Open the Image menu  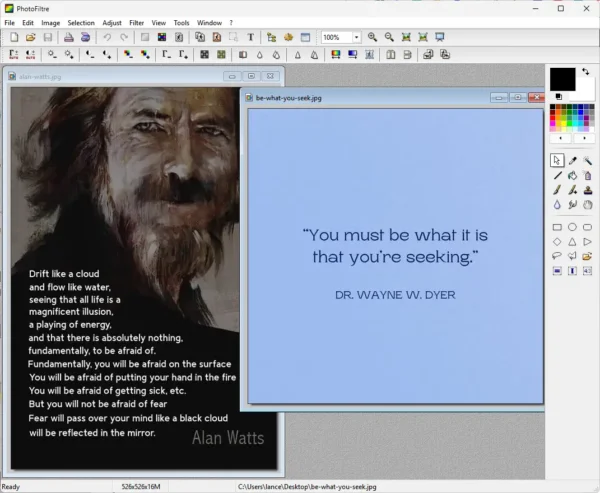[x=51, y=23]
